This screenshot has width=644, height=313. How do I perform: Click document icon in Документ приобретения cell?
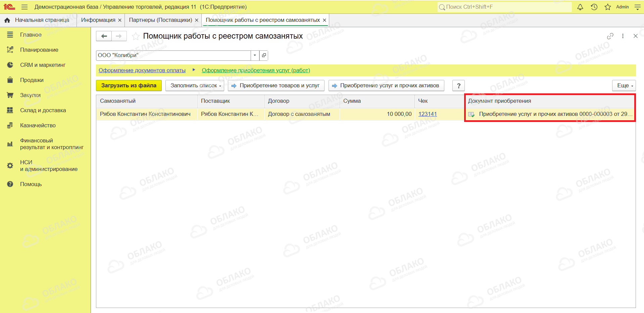472,114
